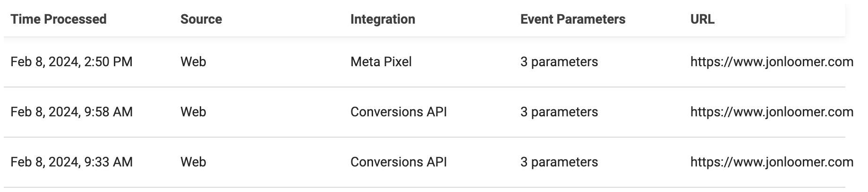Click the Web source in the 2:50 PM row
The image size is (868, 192).
[x=193, y=62]
